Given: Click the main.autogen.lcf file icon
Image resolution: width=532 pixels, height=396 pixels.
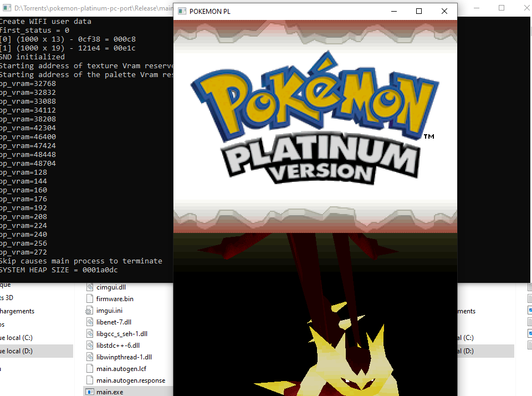Looking at the screenshot, I should click(90, 368).
